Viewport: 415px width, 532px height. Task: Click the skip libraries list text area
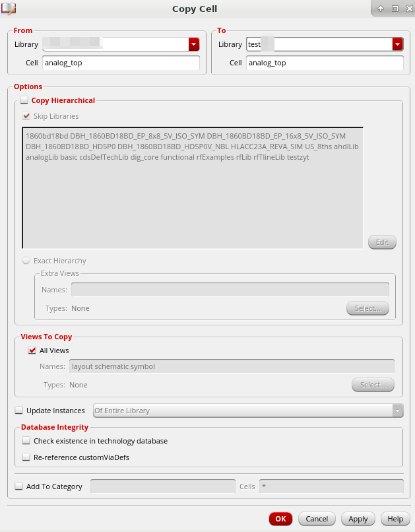click(x=193, y=188)
